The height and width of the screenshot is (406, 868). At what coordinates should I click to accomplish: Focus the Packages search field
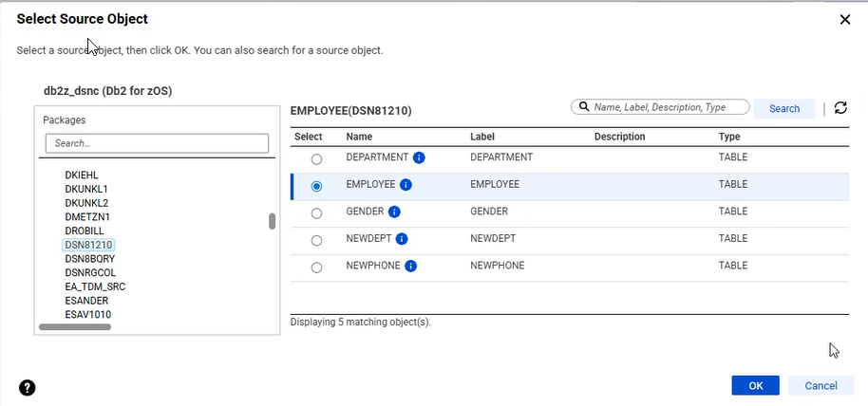coord(158,143)
